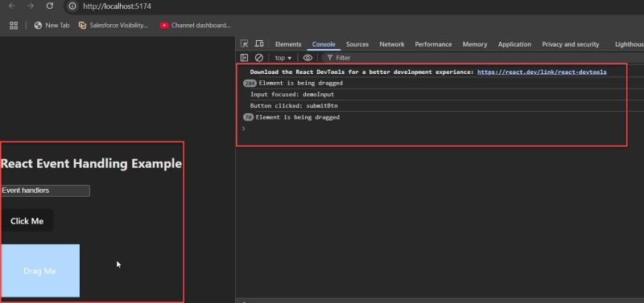Screen dimensions: 644x303
Task: Clear the console with the clear icon
Action: click(258, 58)
